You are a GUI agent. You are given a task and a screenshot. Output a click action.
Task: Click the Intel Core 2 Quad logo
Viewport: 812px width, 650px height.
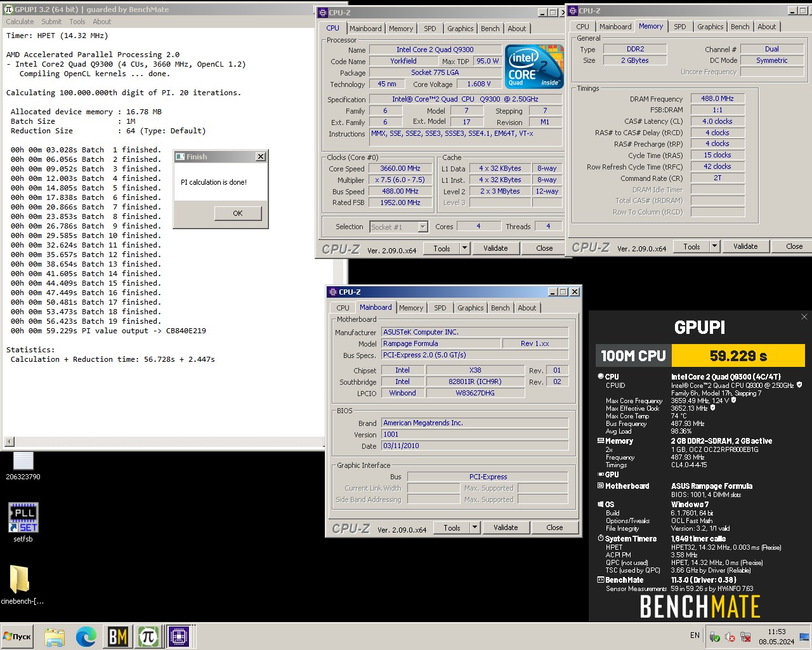click(534, 66)
